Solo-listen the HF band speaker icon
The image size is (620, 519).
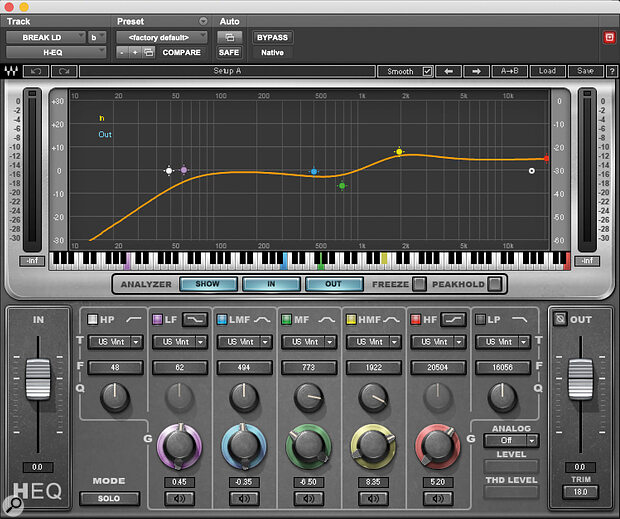click(x=438, y=498)
